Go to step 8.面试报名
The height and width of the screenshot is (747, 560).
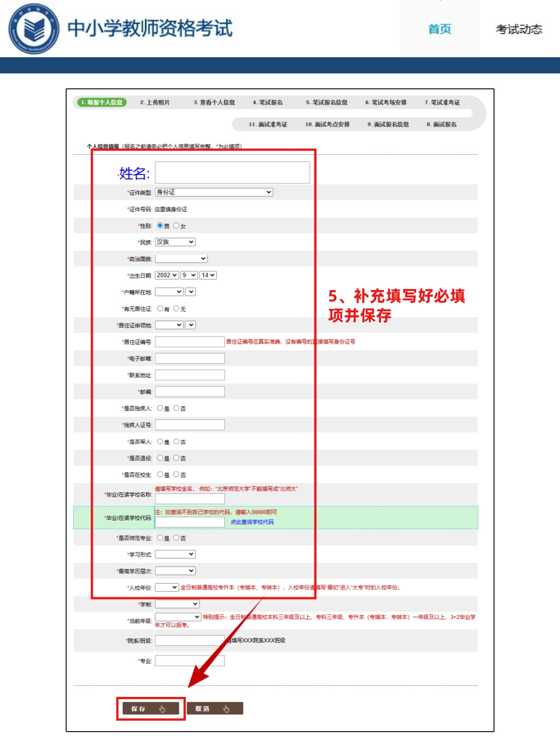point(441,124)
